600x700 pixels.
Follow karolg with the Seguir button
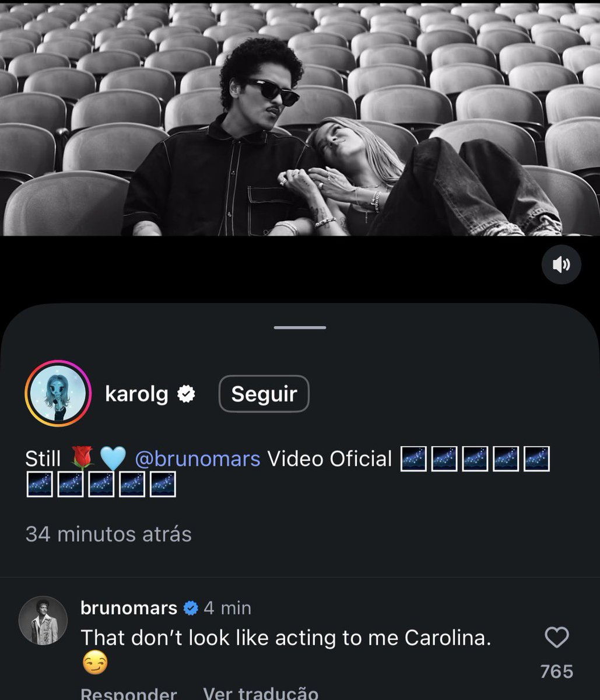pos(264,394)
